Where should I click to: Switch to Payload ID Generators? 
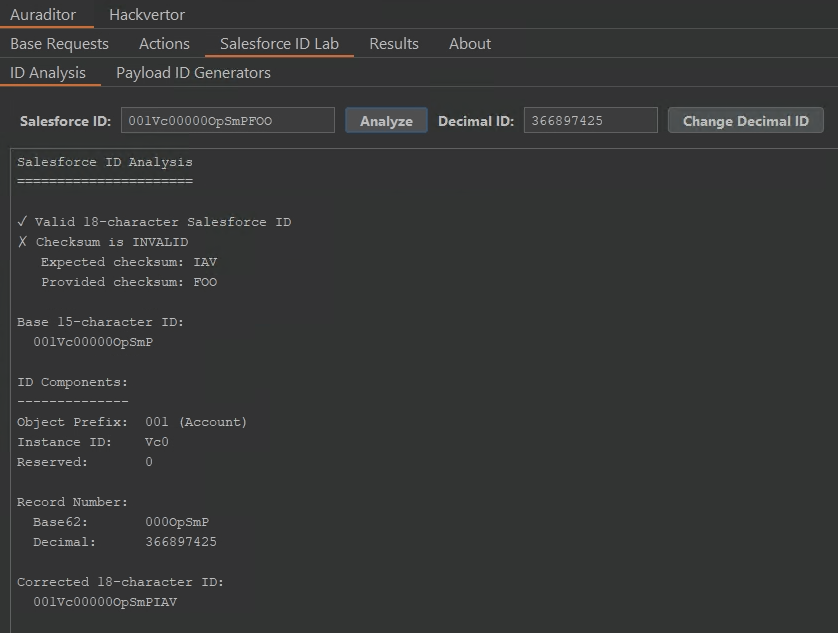[x=192, y=72]
